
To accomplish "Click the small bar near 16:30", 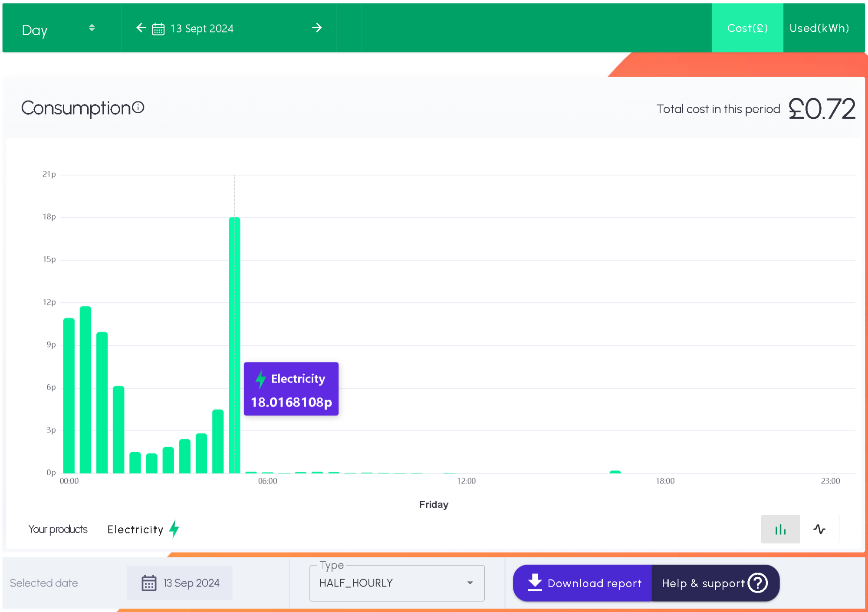I will pos(615,472).
